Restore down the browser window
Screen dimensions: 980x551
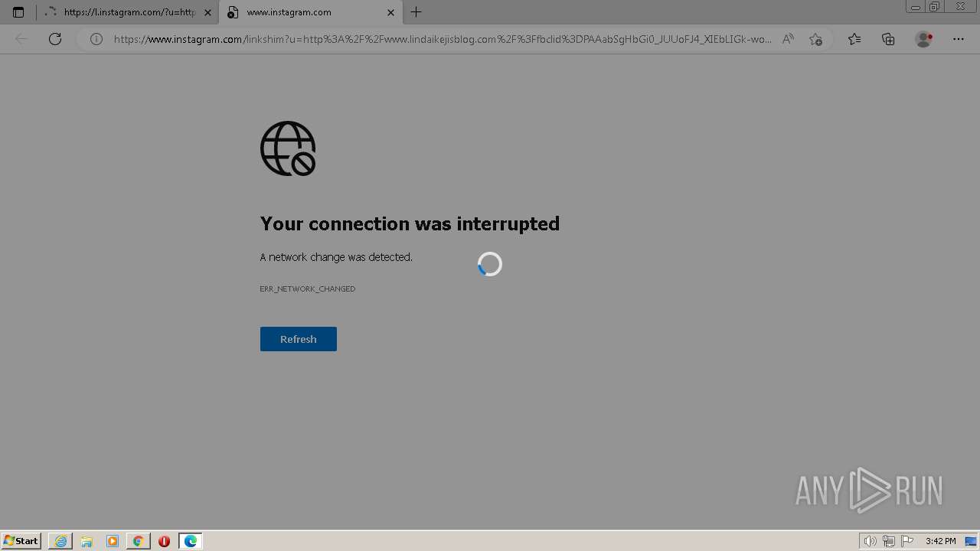tap(934, 7)
